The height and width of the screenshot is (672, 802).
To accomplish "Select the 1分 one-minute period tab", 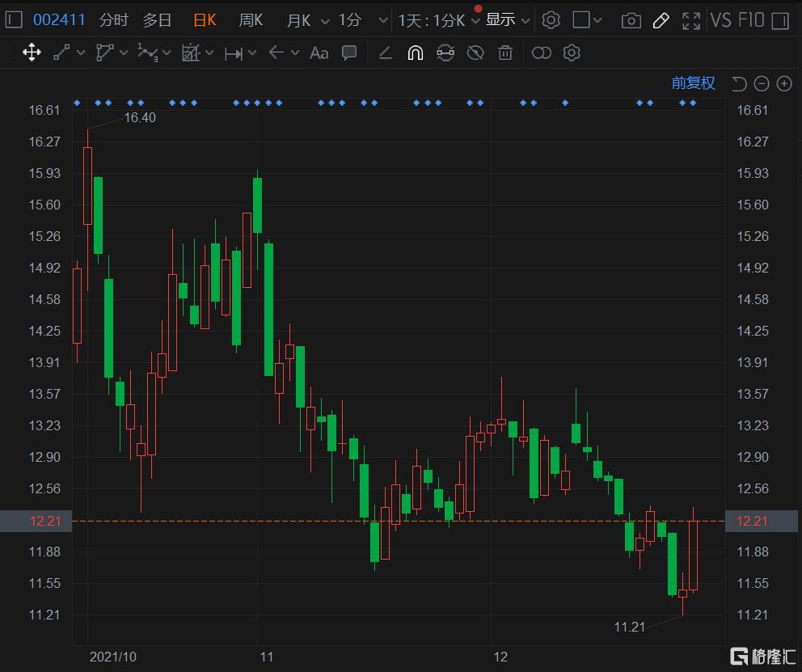I will [350, 20].
